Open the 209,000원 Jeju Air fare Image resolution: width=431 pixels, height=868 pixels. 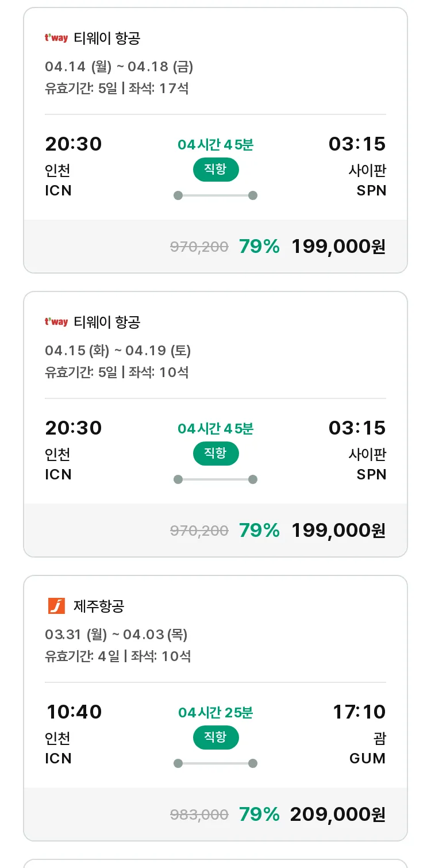(337, 815)
